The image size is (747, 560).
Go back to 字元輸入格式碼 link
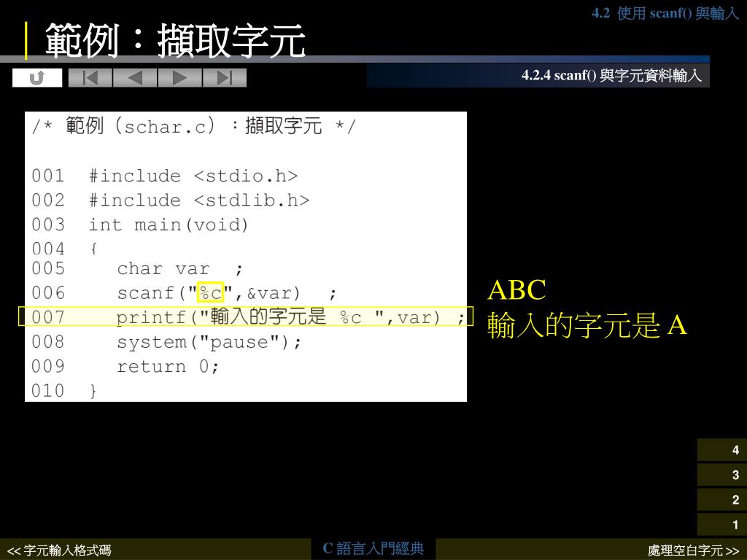(x=60, y=551)
